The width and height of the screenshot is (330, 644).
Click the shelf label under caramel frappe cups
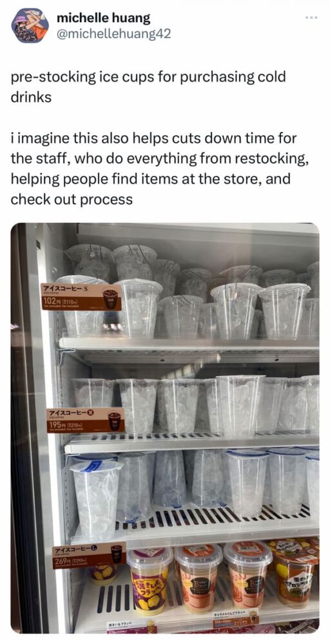[x=236, y=618]
